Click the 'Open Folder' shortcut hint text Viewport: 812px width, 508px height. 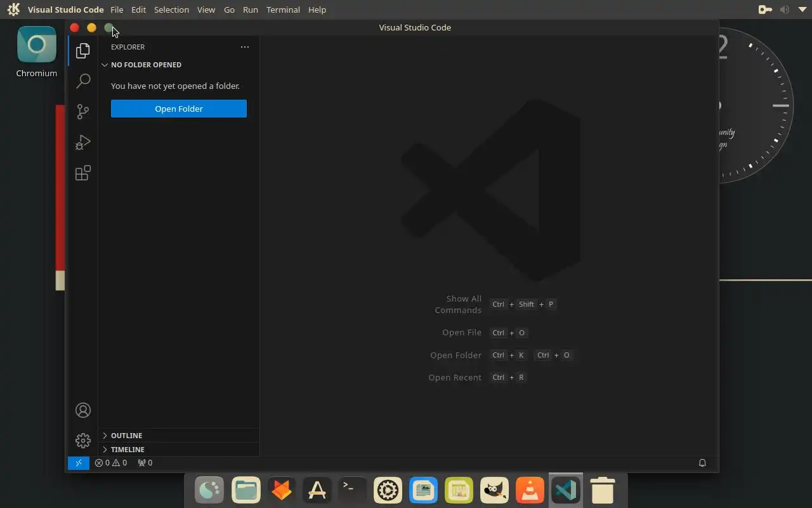click(455, 355)
